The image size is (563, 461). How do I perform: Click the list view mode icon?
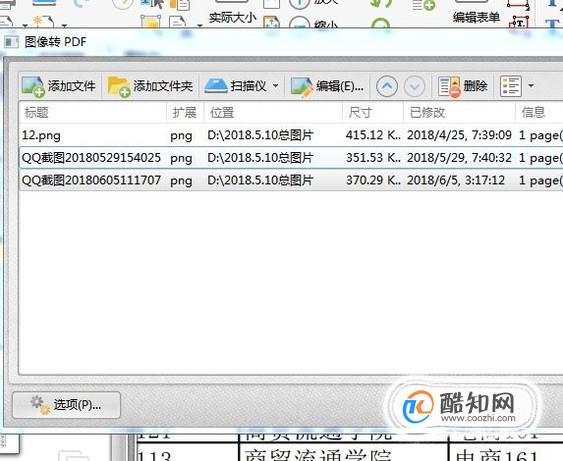pos(511,86)
